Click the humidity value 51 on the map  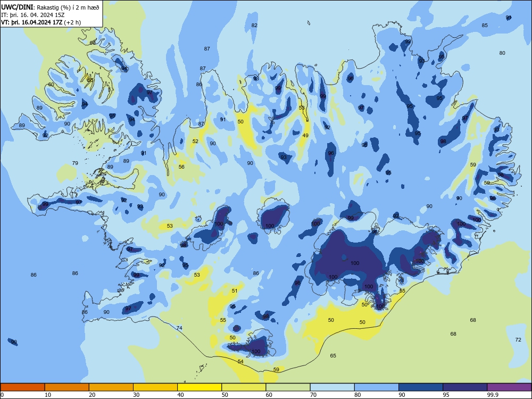pyautogui.click(x=235, y=291)
